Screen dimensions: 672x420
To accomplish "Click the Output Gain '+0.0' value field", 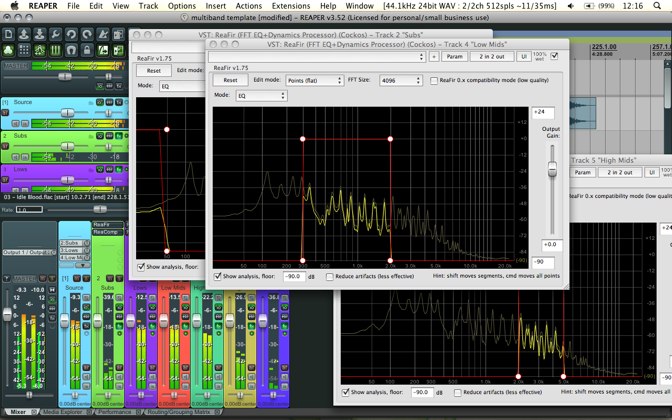I will pos(552,245).
